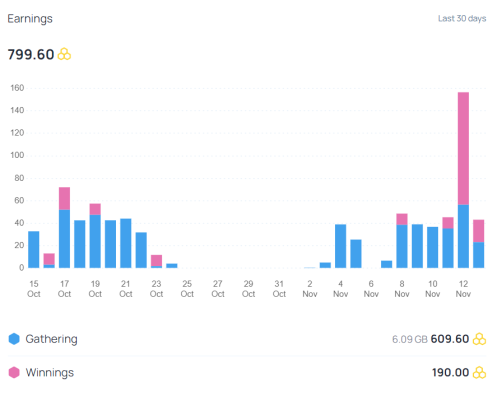This screenshot has width=497, height=401.
Task: Click the pink segment on 17 Oct bar
Action: 64,198
